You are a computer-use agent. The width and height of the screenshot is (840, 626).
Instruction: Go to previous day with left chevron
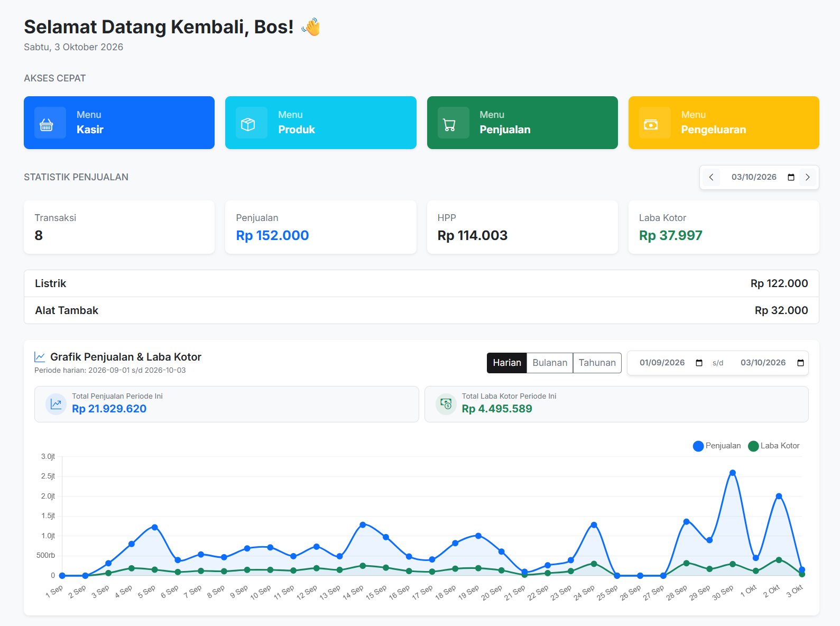(711, 177)
